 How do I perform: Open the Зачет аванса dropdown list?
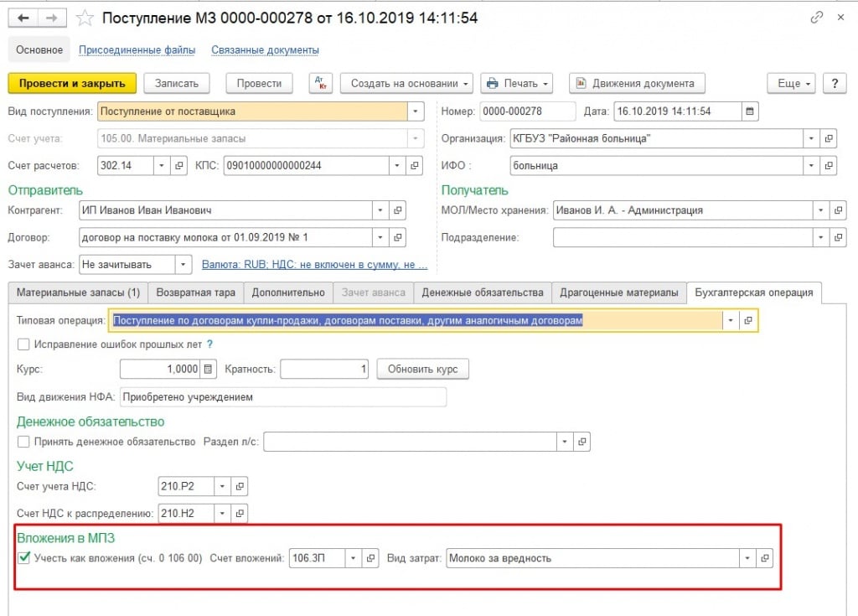(x=183, y=265)
